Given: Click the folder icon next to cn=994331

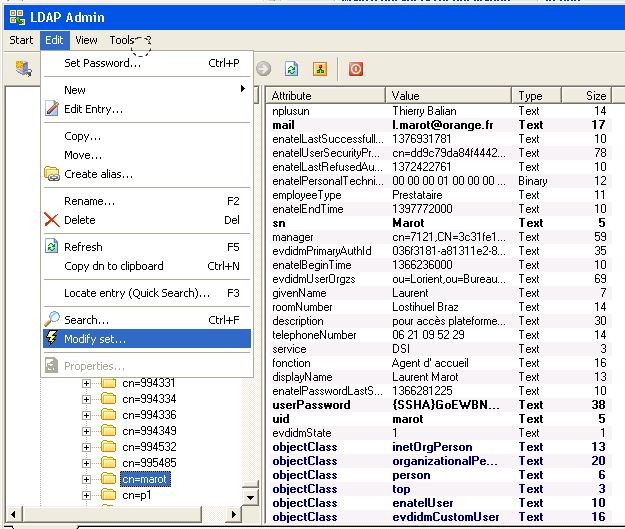Looking at the screenshot, I should click(x=109, y=383).
